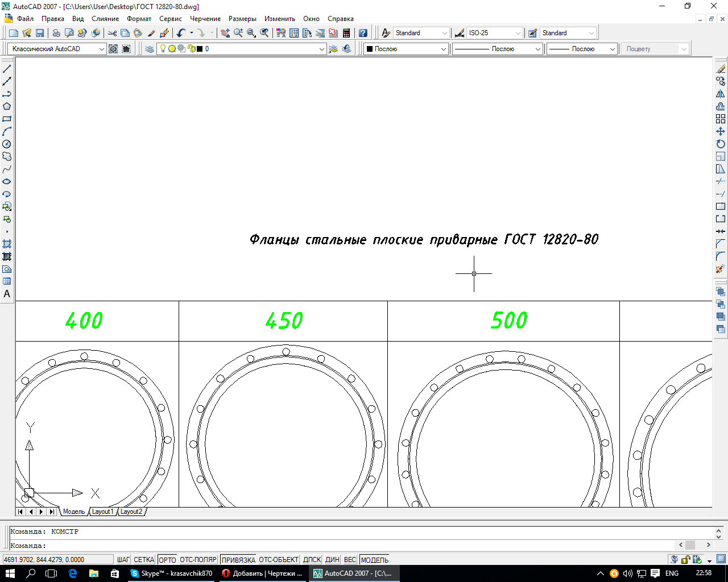Switch to the Layout2 tab
Image resolution: width=728 pixels, height=582 pixels.
click(131, 512)
